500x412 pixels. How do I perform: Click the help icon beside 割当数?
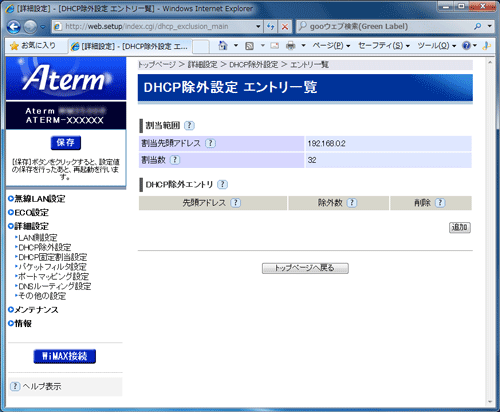(175, 160)
